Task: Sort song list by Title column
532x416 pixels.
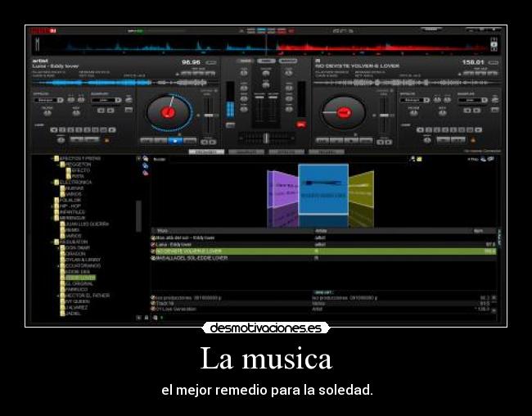Action: coord(162,231)
